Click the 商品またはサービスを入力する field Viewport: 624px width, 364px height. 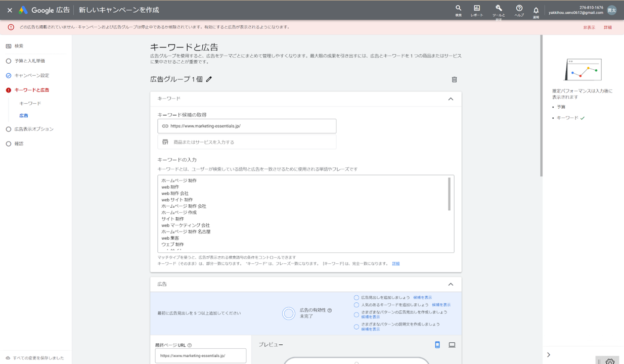pos(247,142)
